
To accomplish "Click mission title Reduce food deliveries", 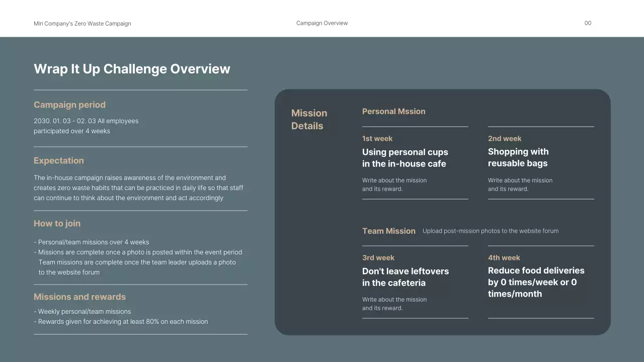I will [x=536, y=282].
